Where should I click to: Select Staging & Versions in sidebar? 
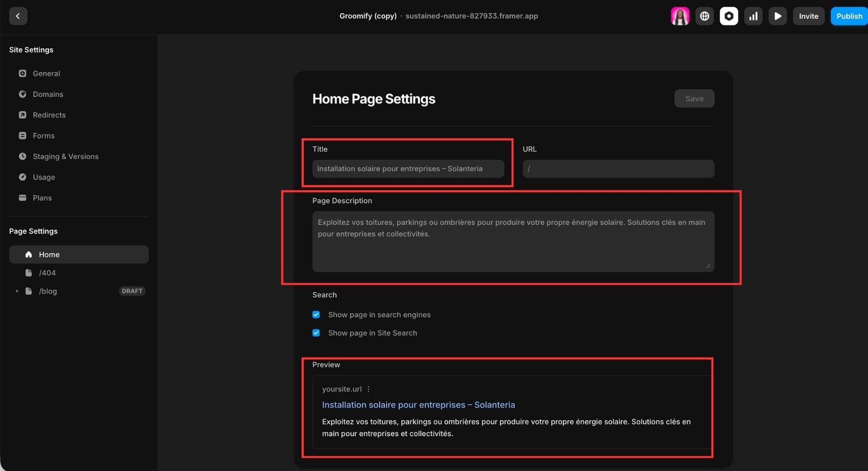[x=65, y=157]
